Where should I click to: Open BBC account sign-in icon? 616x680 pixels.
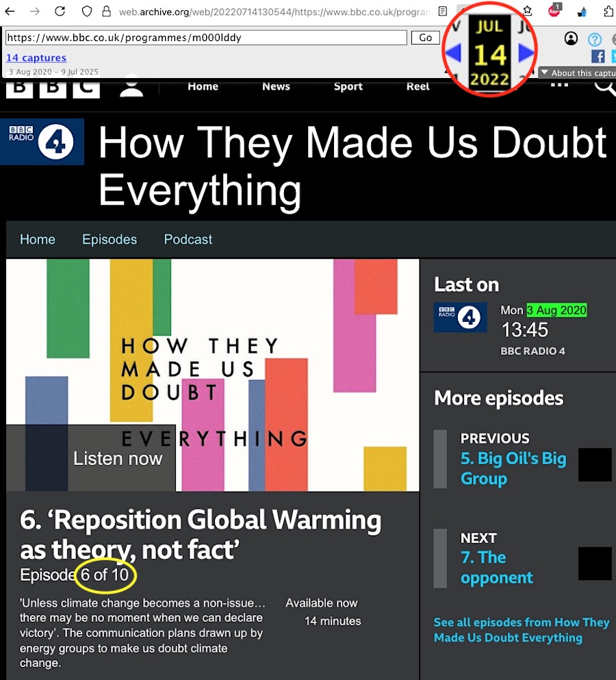[x=131, y=87]
